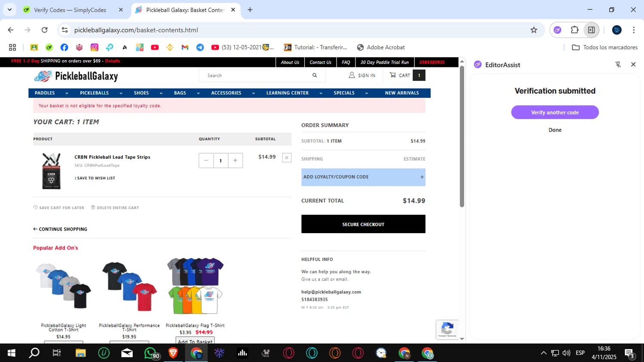Click the EditorAssist extension icon in the toolbar

pos(557,30)
